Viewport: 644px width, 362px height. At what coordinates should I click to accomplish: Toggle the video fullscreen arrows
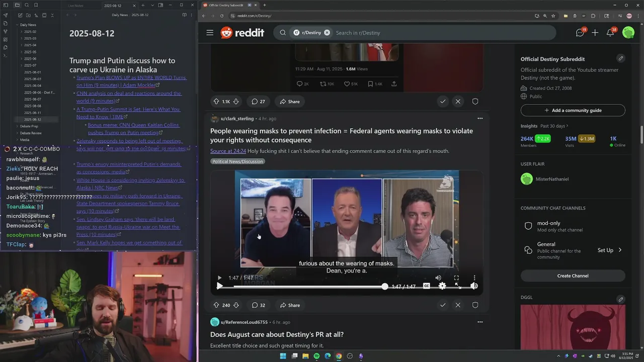tap(458, 286)
